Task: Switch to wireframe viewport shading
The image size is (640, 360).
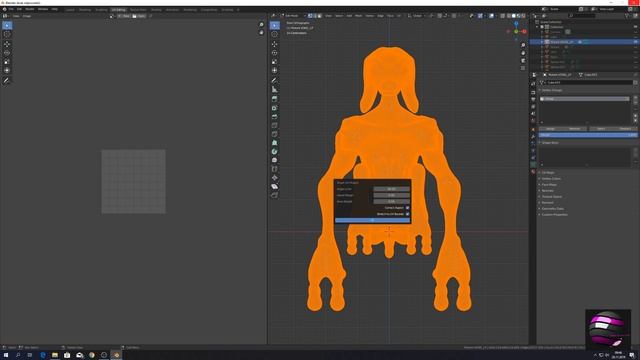Action: [x=509, y=16]
